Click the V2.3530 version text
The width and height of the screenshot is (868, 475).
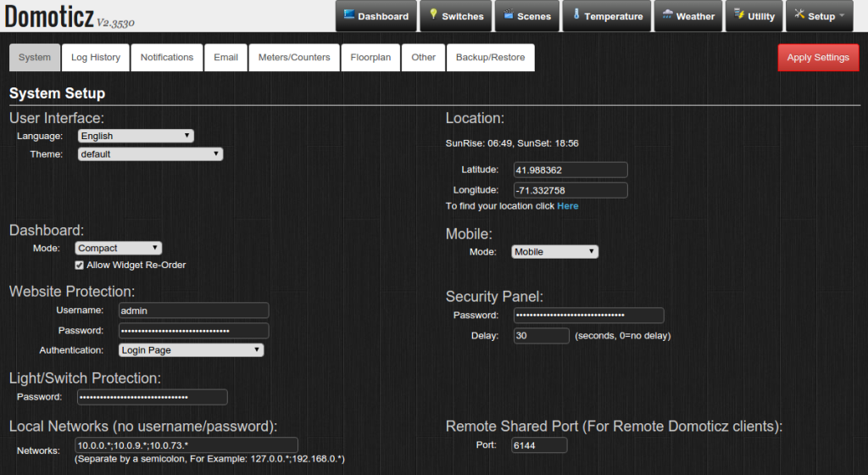tap(115, 23)
